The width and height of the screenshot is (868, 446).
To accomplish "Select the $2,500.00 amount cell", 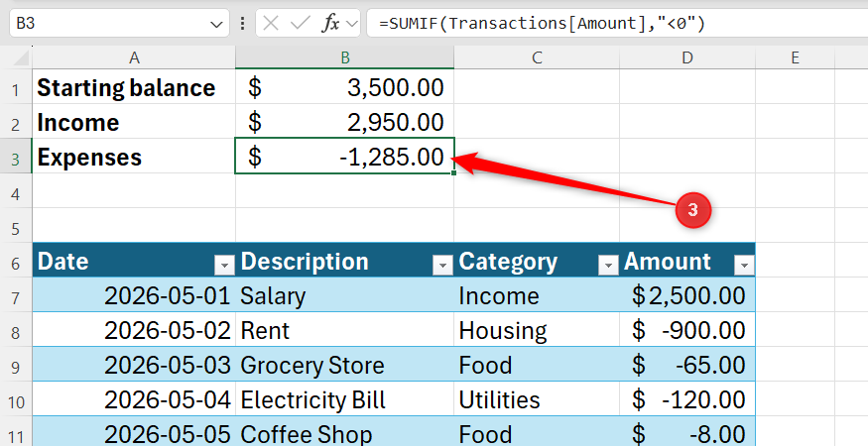I will point(687,296).
